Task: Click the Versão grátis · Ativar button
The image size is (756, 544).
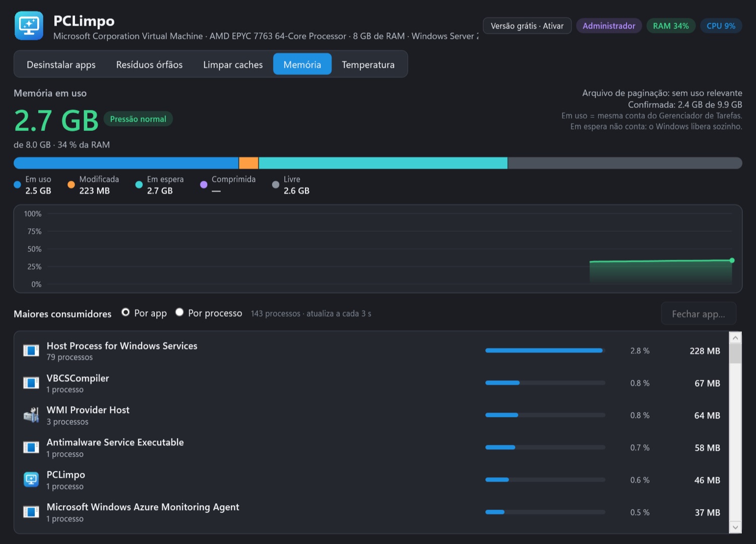Action: point(527,26)
